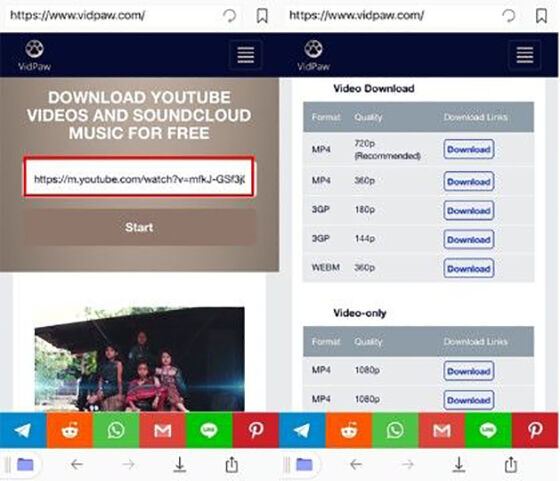Reload the page in the right browser

coord(509,16)
